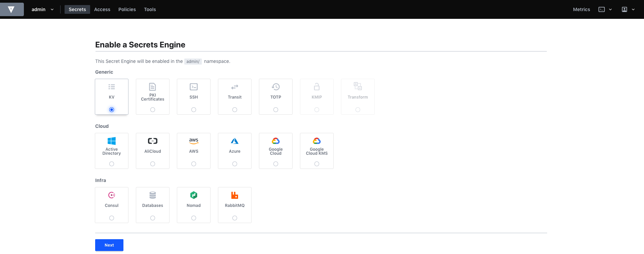
Task: Click the Databases label text
Action: 153,206
